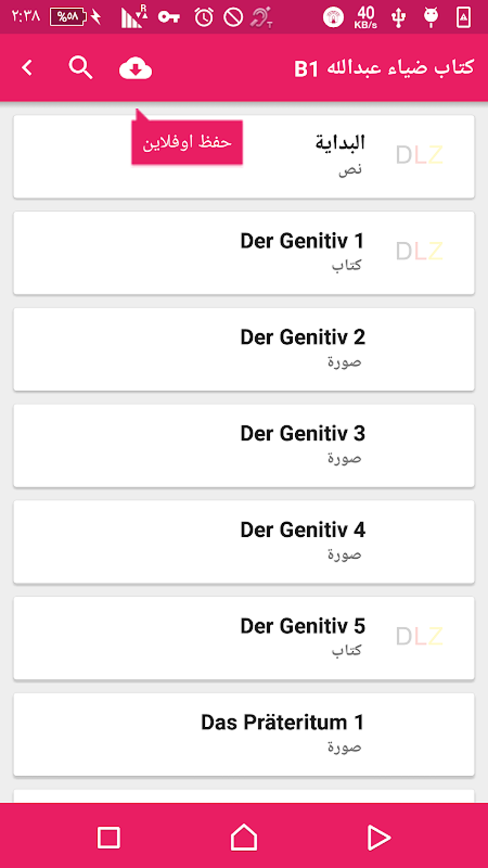Tap the B1 book title in header
Image resolution: width=488 pixels, height=868 pixels.
(384, 68)
